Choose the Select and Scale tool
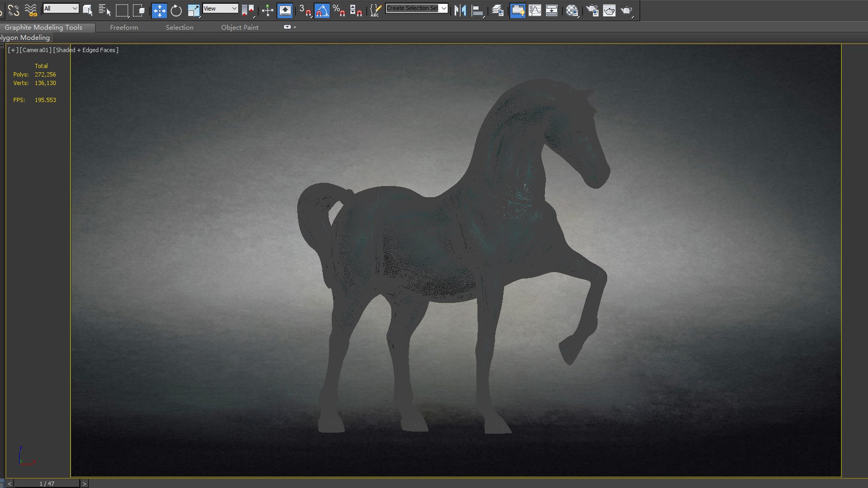Image resolution: width=868 pixels, height=488 pixels. pyautogui.click(x=193, y=10)
